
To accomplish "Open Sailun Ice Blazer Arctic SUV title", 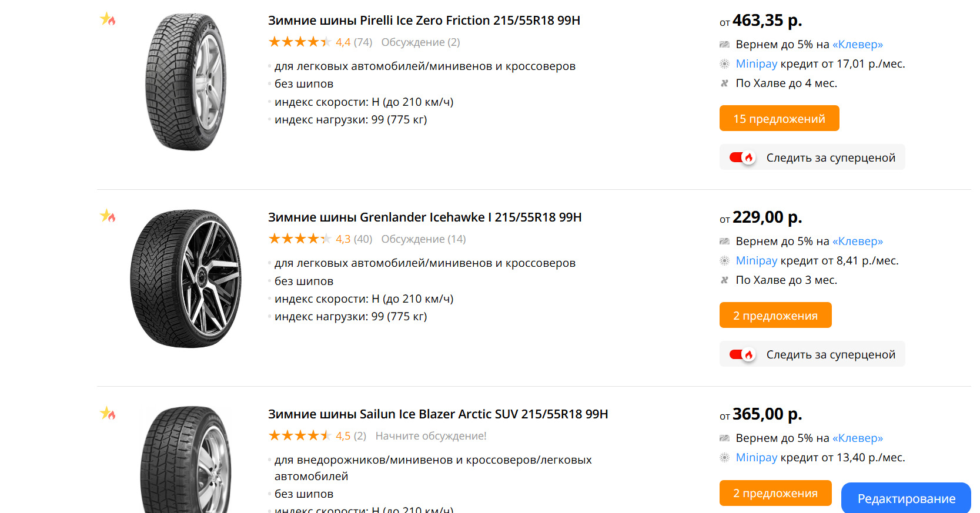I will (x=437, y=414).
